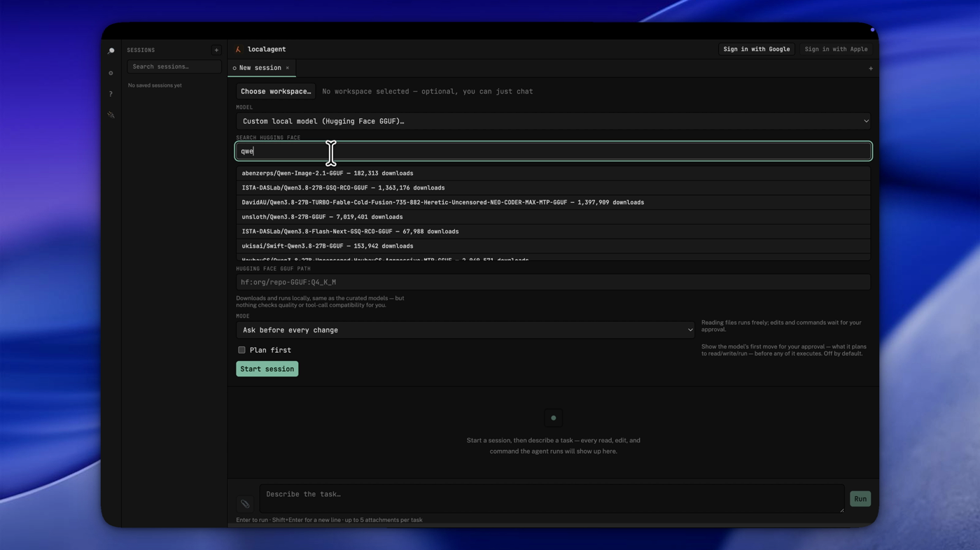Select abenzerps/Qwen-Image-2.1-GGUF result

[553, 174]
